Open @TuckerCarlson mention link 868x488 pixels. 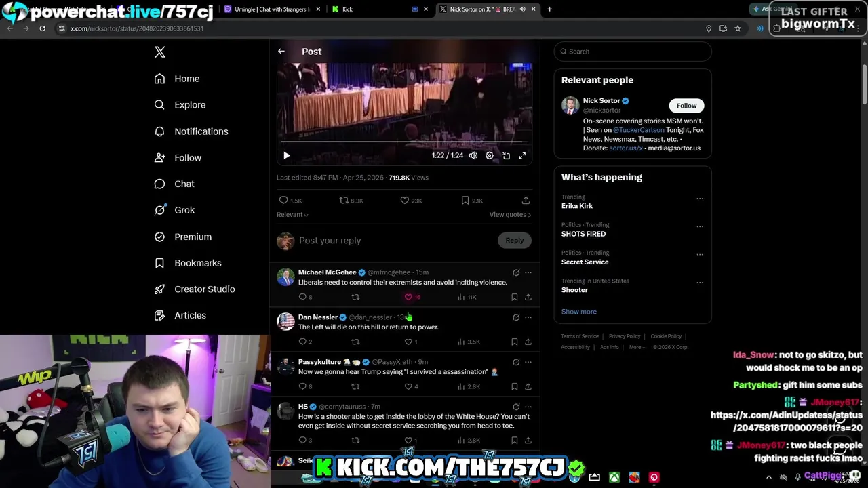click(639, 130)
